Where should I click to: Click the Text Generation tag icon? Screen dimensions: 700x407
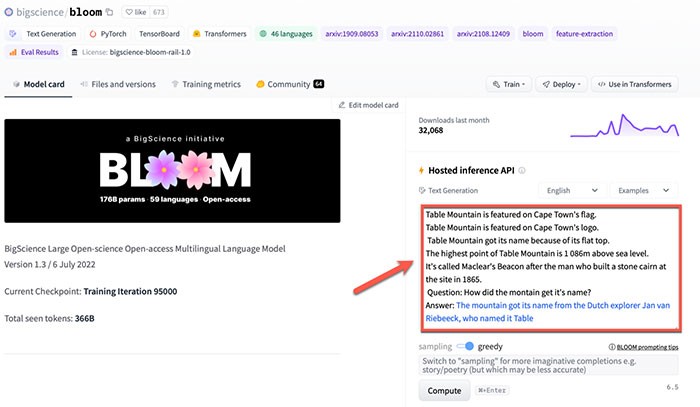point(15,34)
